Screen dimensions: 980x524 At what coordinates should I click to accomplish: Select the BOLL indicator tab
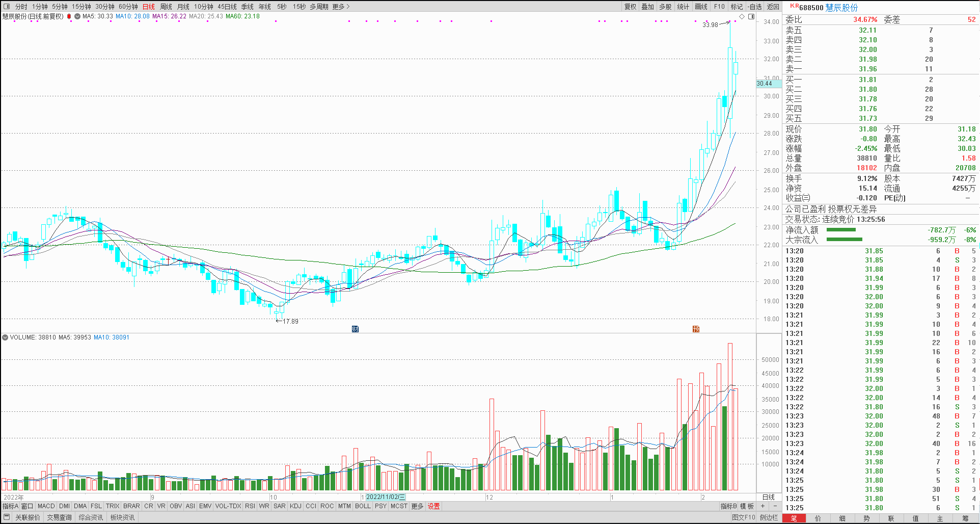pos(363,506)
